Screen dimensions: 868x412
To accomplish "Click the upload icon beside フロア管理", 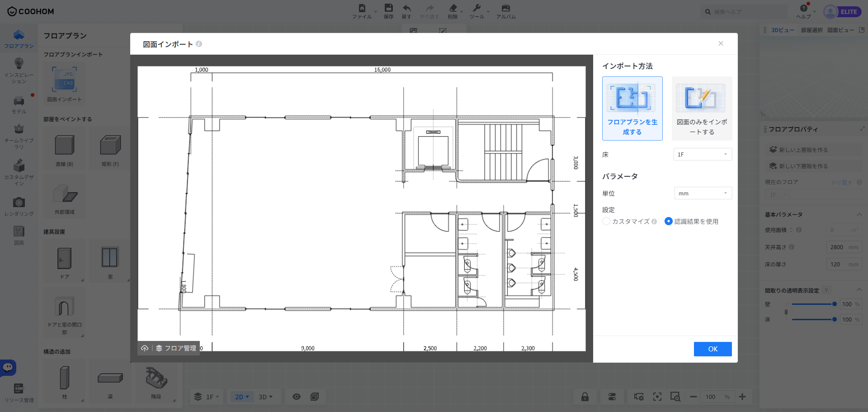I will click(145, 348).
